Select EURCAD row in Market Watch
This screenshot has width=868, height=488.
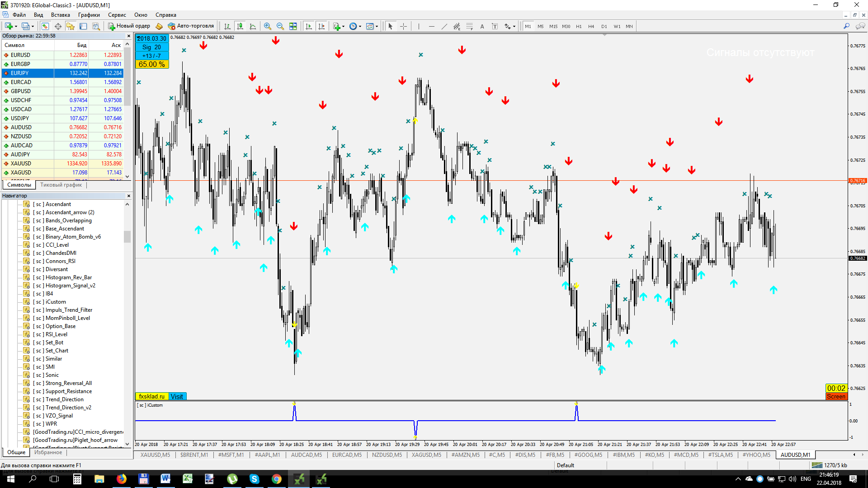click(62, 82)
